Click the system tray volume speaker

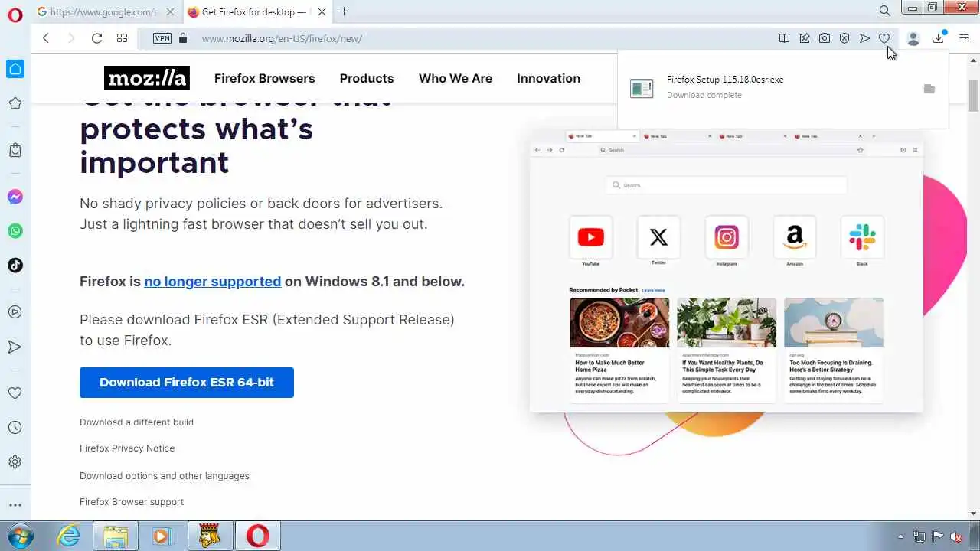pyautogui.click(x=956, y=536)
